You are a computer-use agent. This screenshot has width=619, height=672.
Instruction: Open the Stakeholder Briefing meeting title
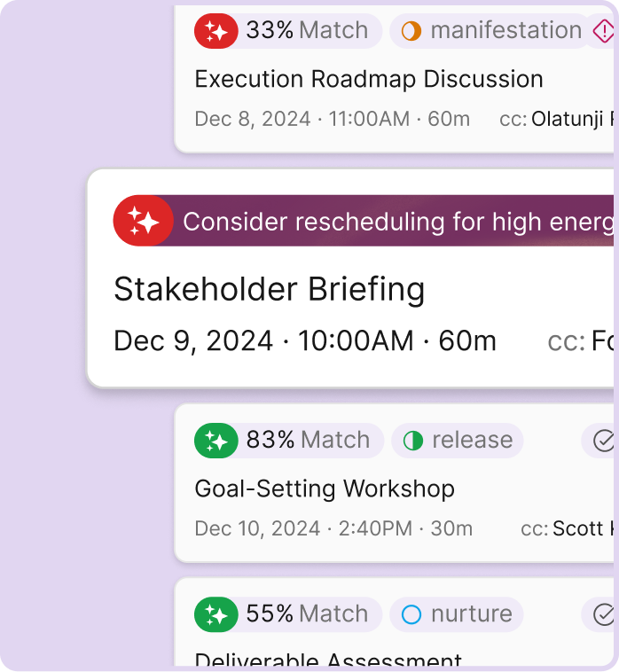pos(270,289)
